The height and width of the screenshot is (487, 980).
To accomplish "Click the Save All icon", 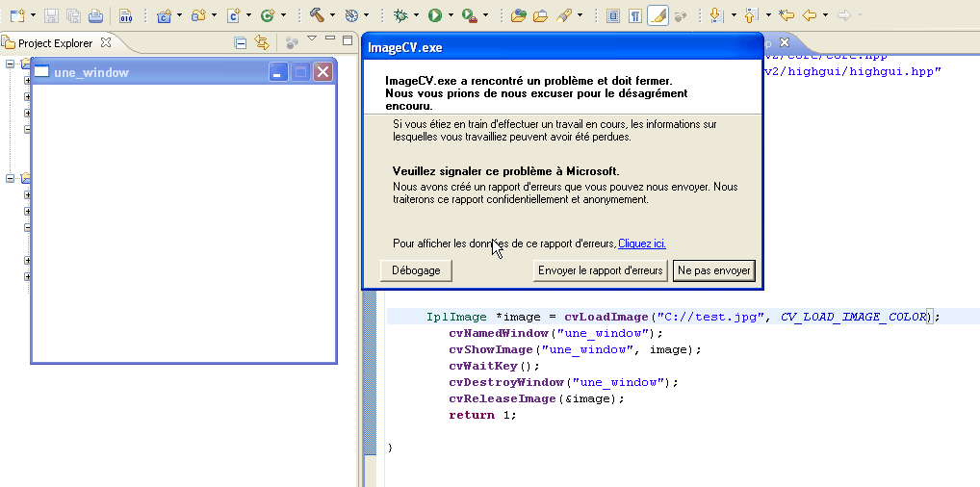I will pyautogui.click(x=73, y=15).
